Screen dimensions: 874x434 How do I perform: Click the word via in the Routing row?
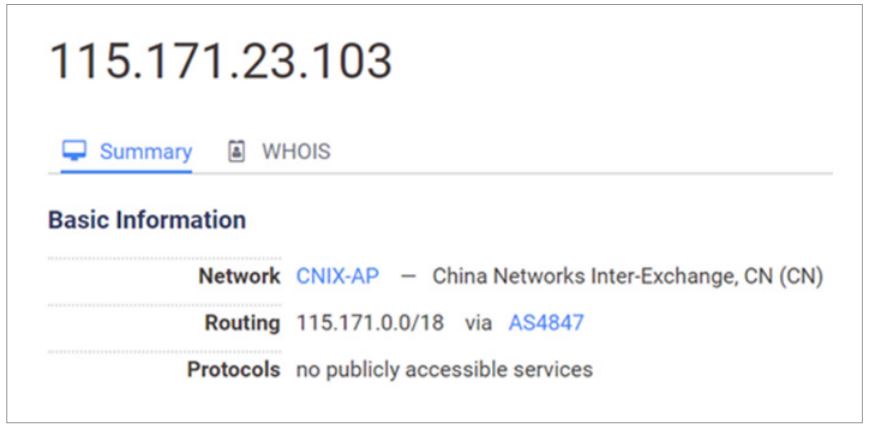click(478, 323)
